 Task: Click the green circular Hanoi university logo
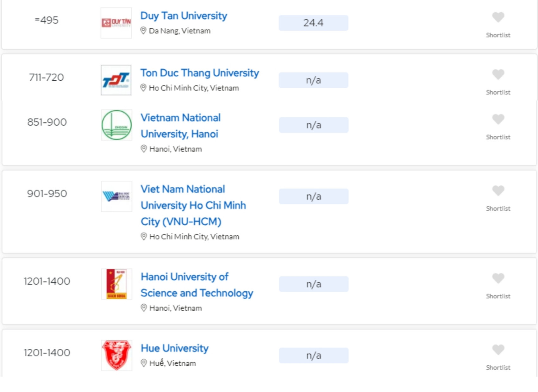pyautogui.click(x=116, y=125)
